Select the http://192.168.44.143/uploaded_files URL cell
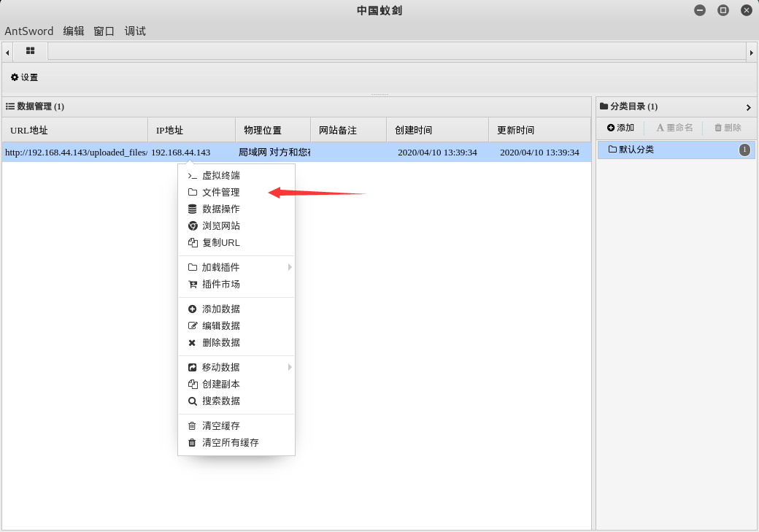759x532 pixels. (75, 153)
